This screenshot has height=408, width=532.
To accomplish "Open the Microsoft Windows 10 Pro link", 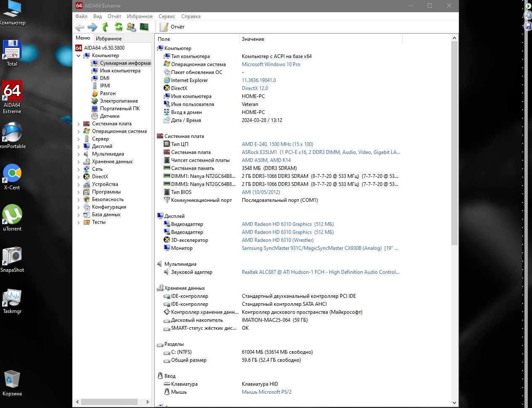I will [271, 64].
